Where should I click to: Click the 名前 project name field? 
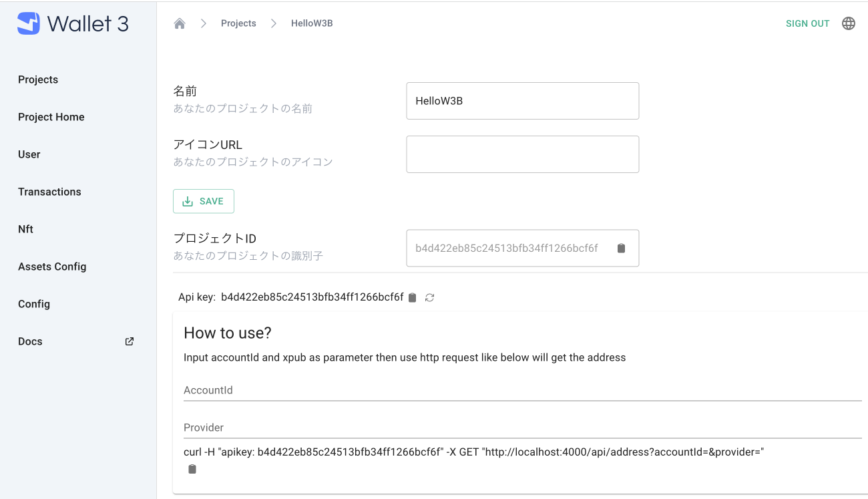pyautogui.click(x=522, y=101)
